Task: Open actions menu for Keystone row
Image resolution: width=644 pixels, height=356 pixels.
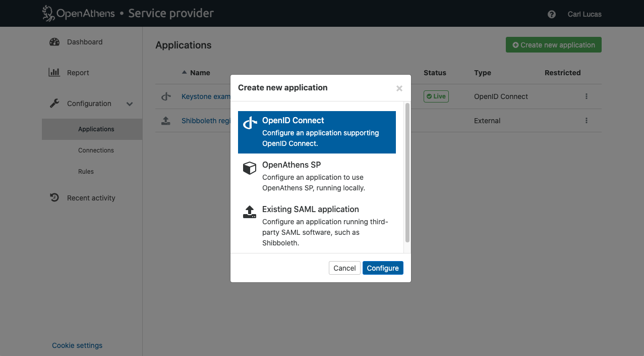Action: pos(586,96)
